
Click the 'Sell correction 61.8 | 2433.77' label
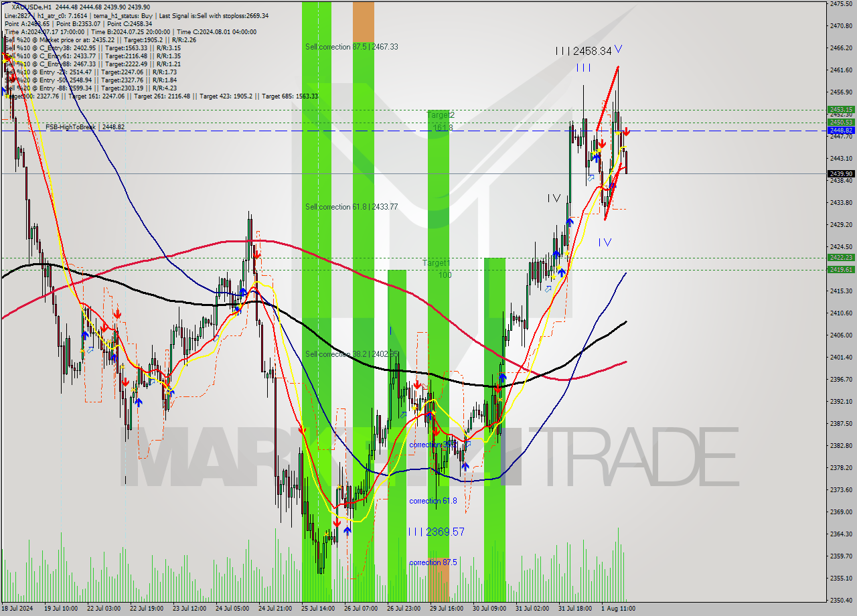click(352, 207)
